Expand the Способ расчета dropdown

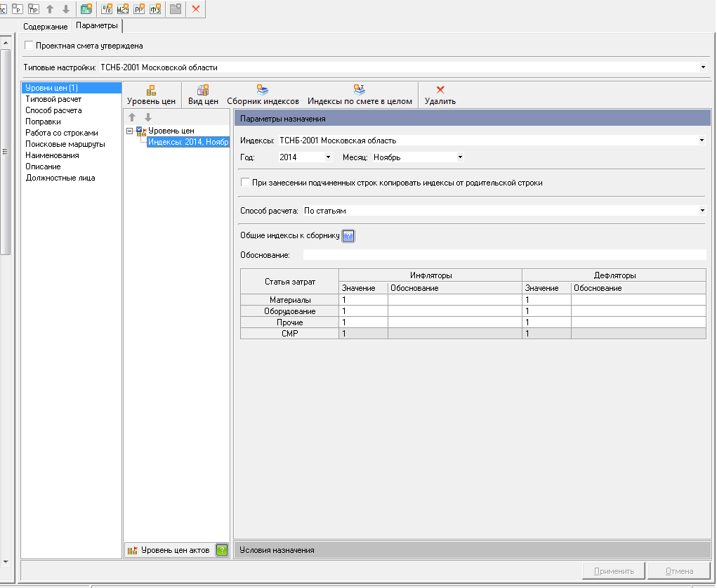coord(702,210)
